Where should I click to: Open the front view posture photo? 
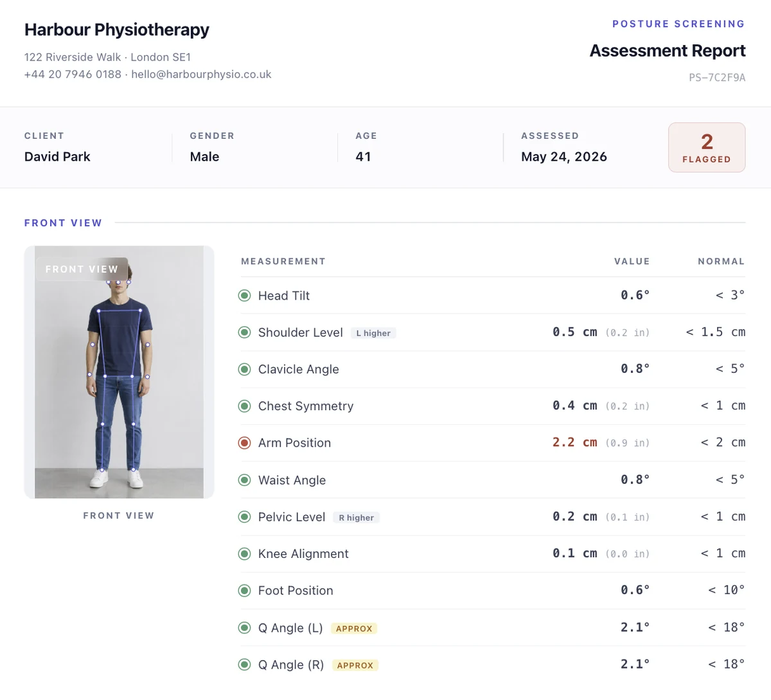pos(119,372)
